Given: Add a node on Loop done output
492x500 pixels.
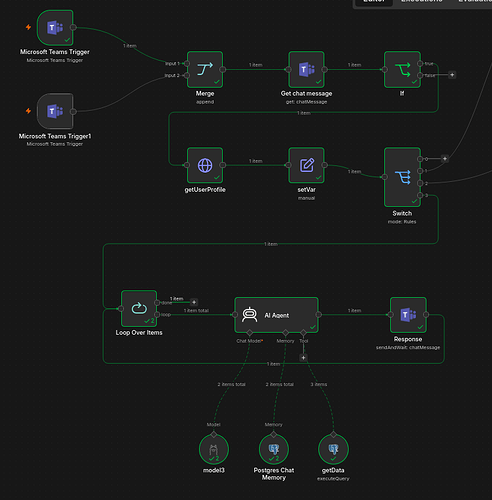Looking at the screenshot, I should [194, 302].
